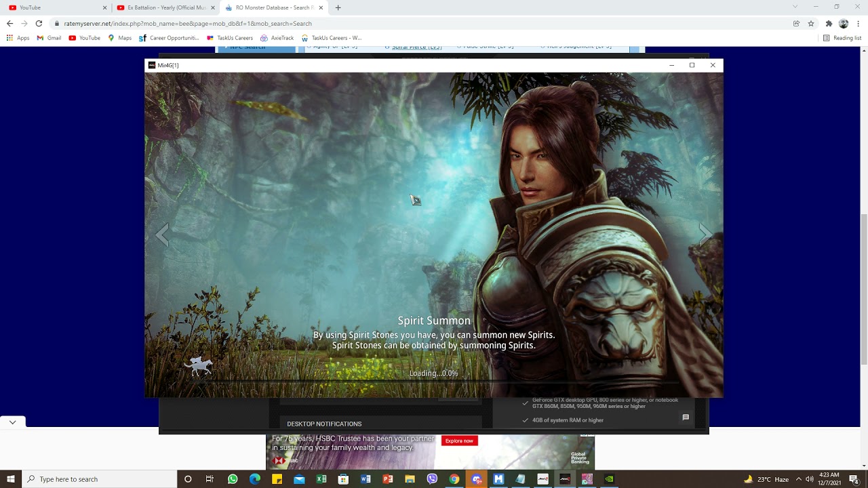Open Microsoft Store from the taskbar
868x488 pixels.
[343, 479]
